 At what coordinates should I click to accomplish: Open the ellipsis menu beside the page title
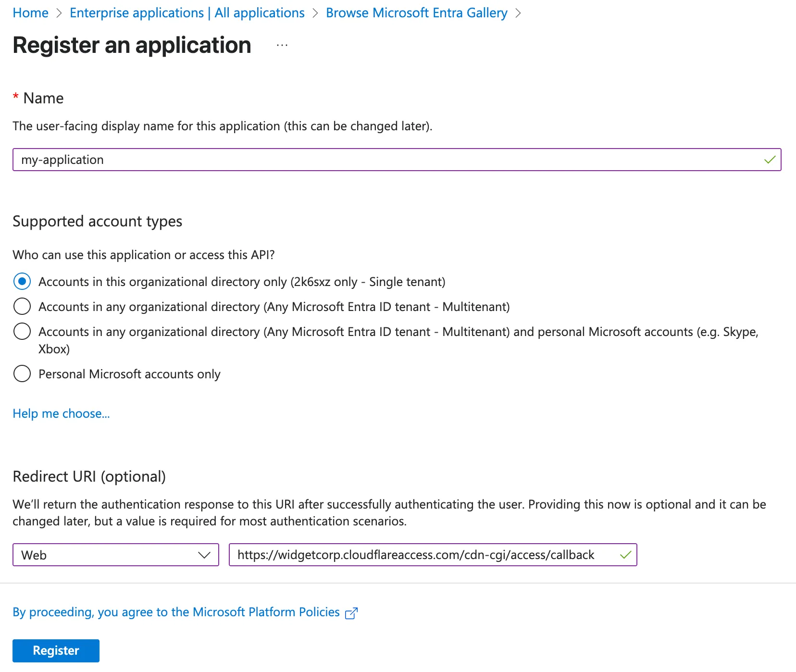[282, 45]
